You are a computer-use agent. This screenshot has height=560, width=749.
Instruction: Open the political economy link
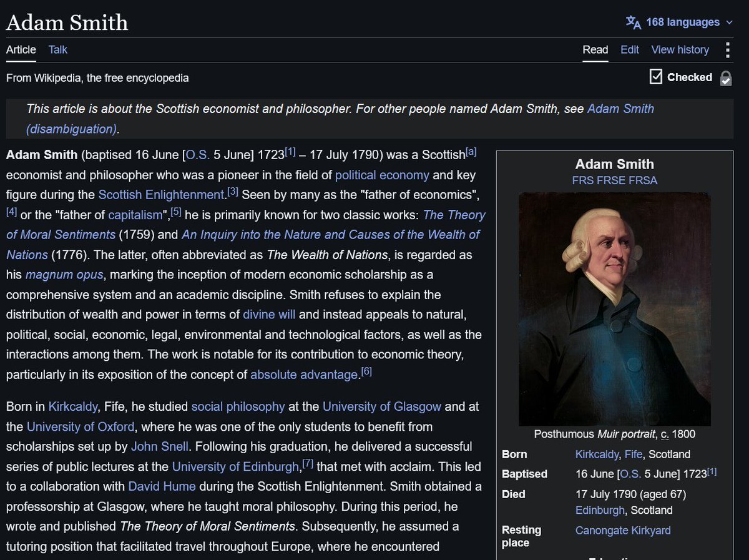(x=382, y=175)
